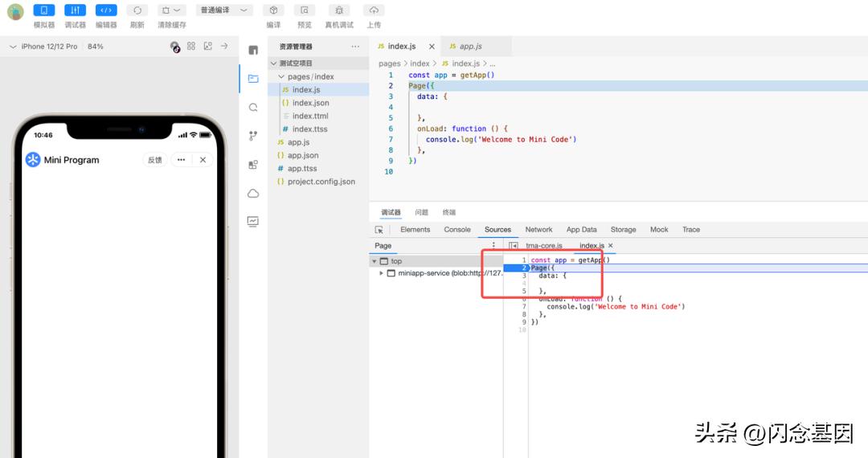868x458 pixels.
Task: Expand the miniapp-service tree node
Action: [x=382, y=273]
